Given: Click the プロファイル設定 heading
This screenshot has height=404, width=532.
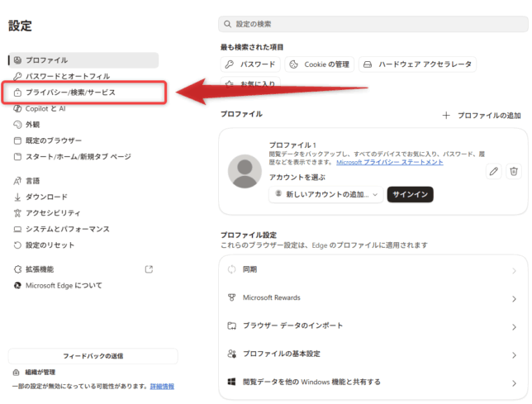Looking at the screenshot, I should coord(249,235).
